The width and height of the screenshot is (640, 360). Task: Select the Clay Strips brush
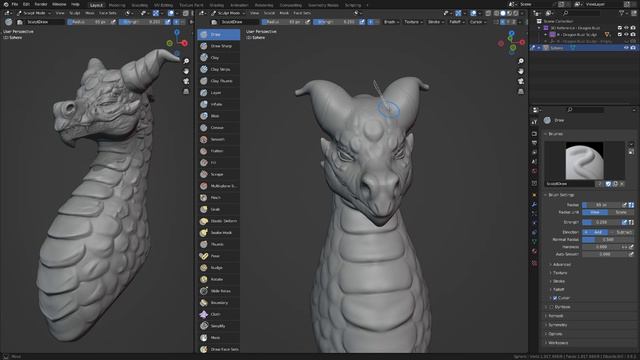(x=218, y=69)
